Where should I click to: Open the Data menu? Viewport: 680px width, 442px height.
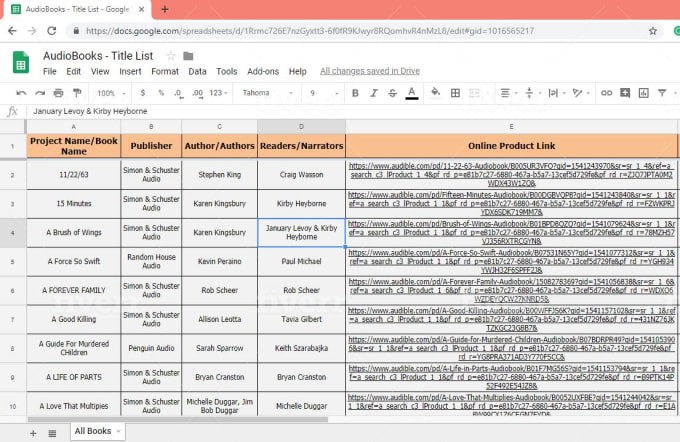coord(197,71)
